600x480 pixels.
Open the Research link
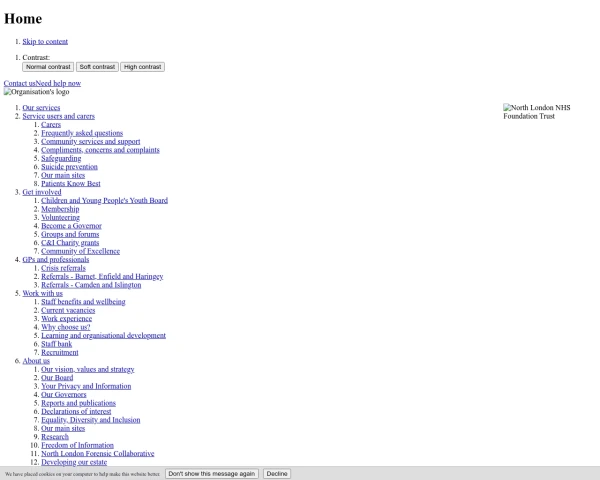pos(55,436)
